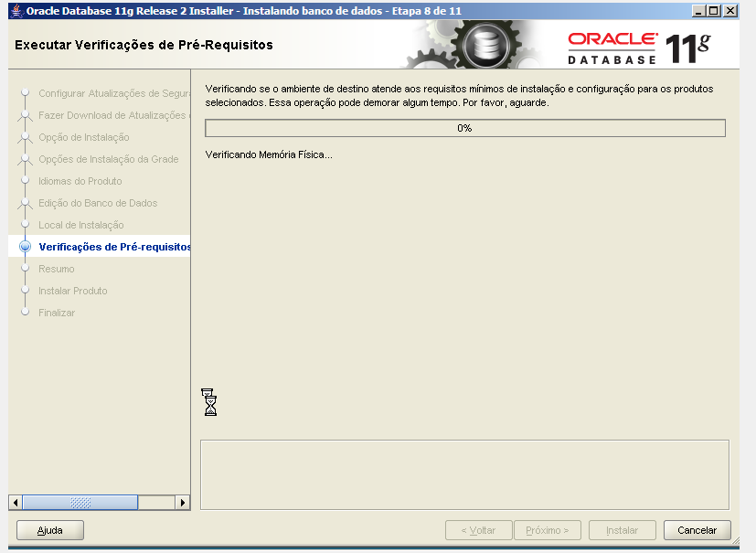
Task: Click the left arrow of sidebar horizontal scrollbar
Action: (16, 503)
